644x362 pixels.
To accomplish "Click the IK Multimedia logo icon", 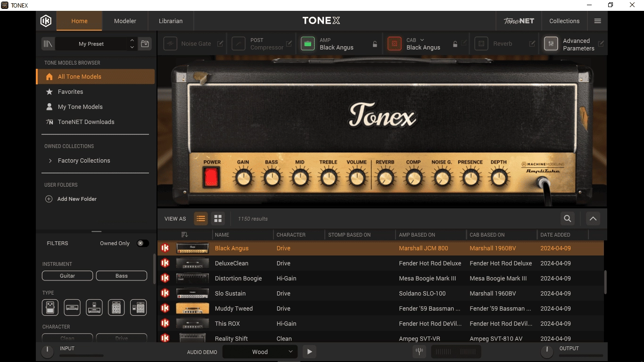I will [x=46, y=21].
